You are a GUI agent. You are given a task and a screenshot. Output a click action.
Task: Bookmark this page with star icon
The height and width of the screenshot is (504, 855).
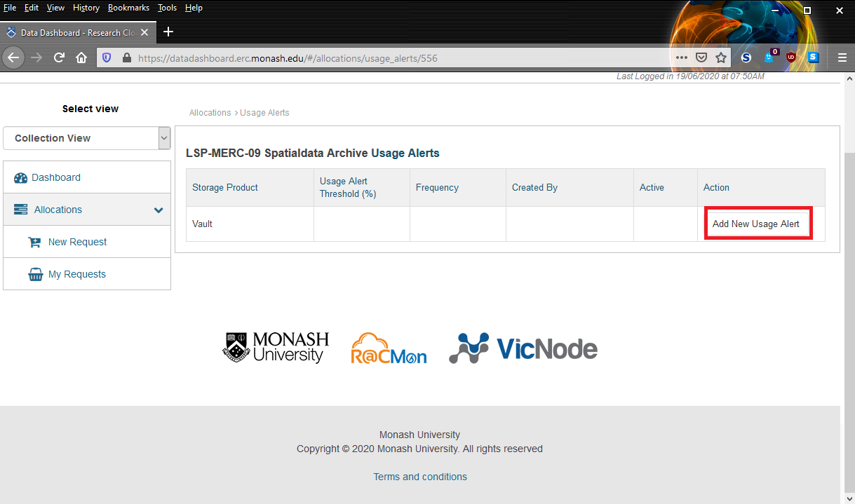(x=721, y=57)
